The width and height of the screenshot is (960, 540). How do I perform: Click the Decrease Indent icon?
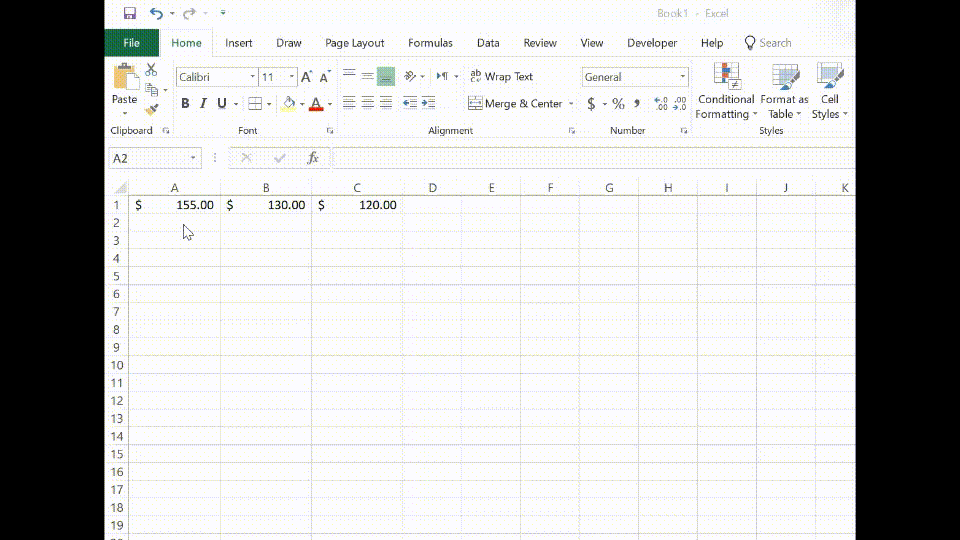tap(410, 103)
